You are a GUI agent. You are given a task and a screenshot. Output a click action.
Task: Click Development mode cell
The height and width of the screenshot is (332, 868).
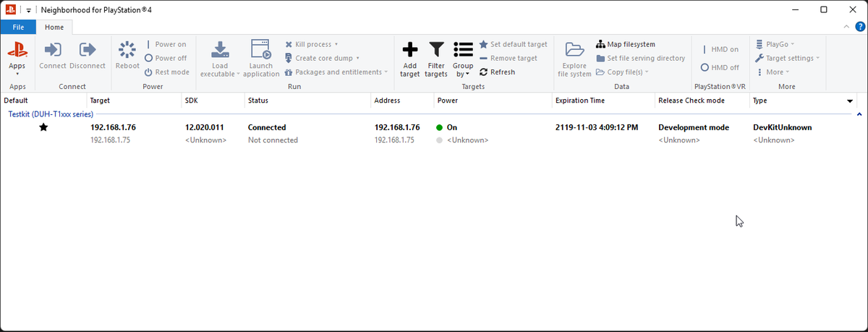click(694, 127)
